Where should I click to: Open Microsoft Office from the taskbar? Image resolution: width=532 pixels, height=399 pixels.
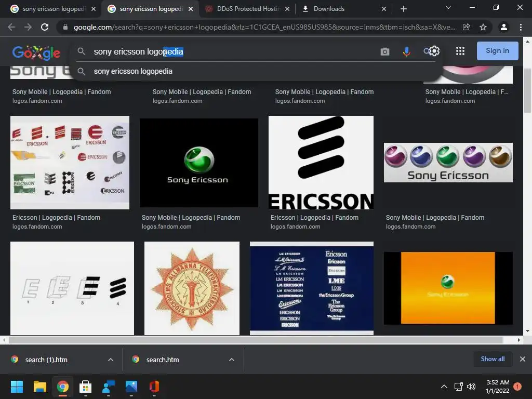coord(154,387)
